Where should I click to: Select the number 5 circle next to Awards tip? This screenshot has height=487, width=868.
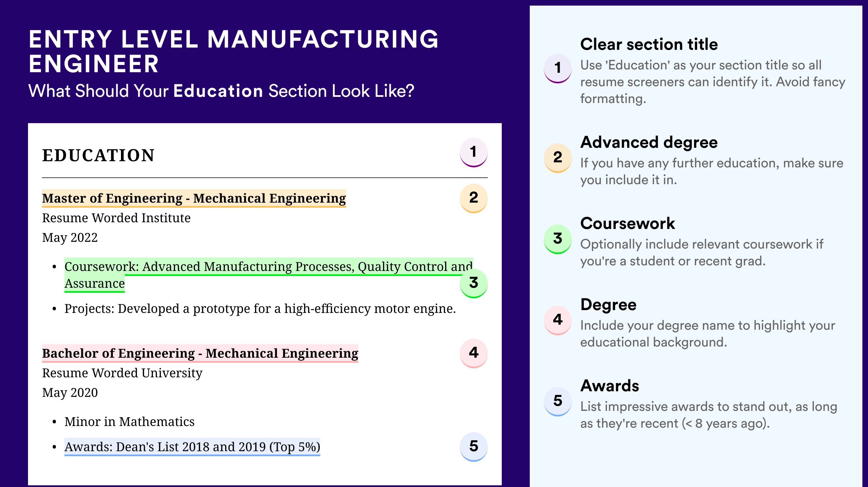pos(558,401)
